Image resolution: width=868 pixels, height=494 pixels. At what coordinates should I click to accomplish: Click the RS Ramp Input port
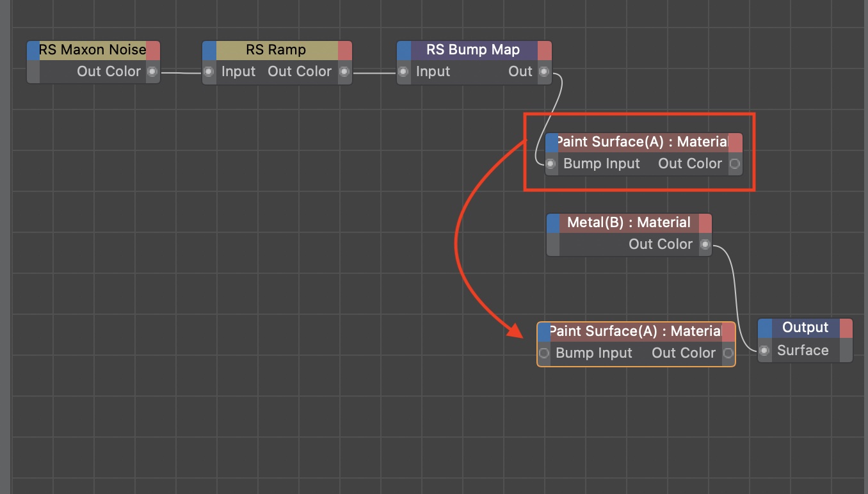(209, 72)
